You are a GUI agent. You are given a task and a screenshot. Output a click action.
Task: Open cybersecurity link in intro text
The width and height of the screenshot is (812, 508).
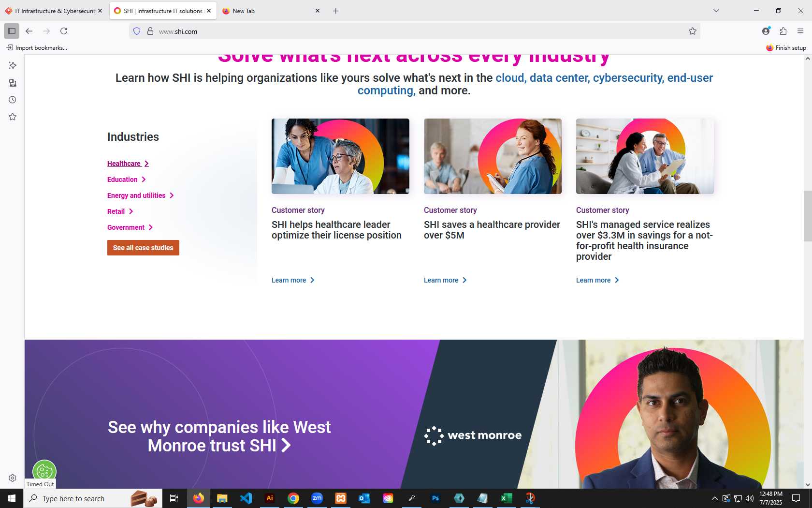coord(629,78)
